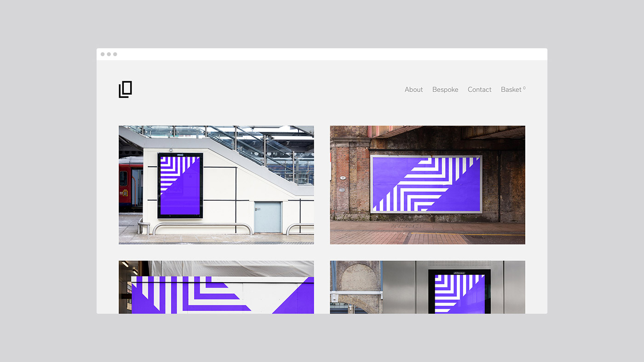Go to the Bespoke section
Image resolution: width=644 pixels, height=362 pixels.
click(445, 90)
